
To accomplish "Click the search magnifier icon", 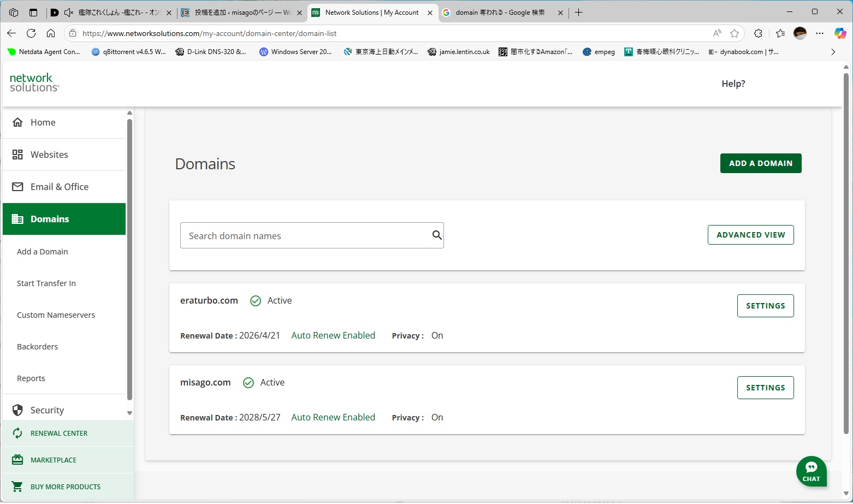I will tap(437, 235).
